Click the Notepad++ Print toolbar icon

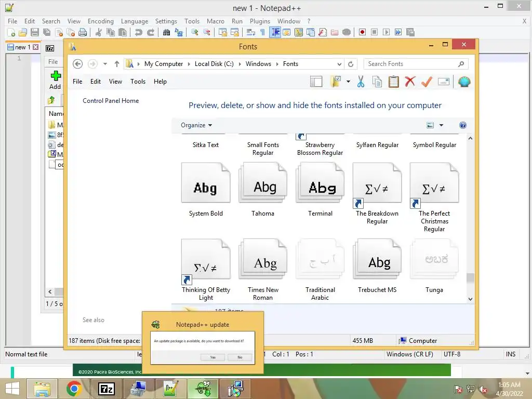pos(83,32)
